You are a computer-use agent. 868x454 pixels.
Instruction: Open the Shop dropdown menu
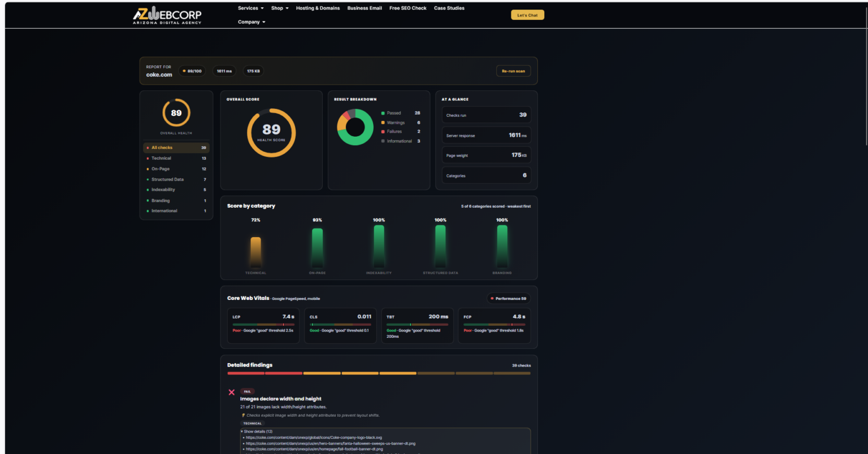(x=280, y=8)
